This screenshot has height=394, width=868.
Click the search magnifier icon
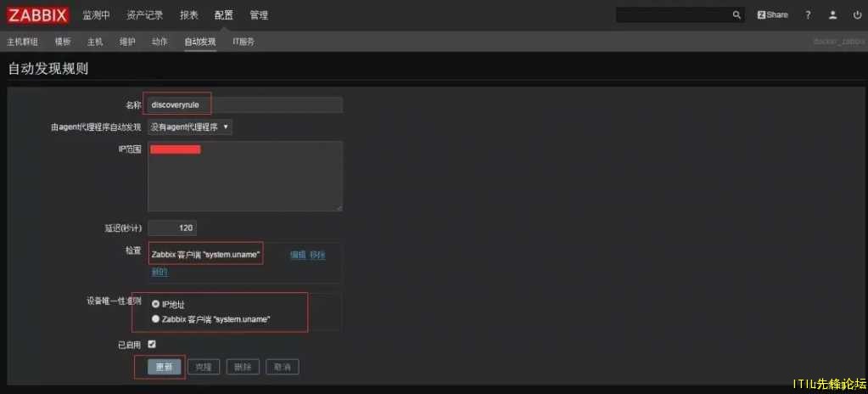(x=736, y=15)
